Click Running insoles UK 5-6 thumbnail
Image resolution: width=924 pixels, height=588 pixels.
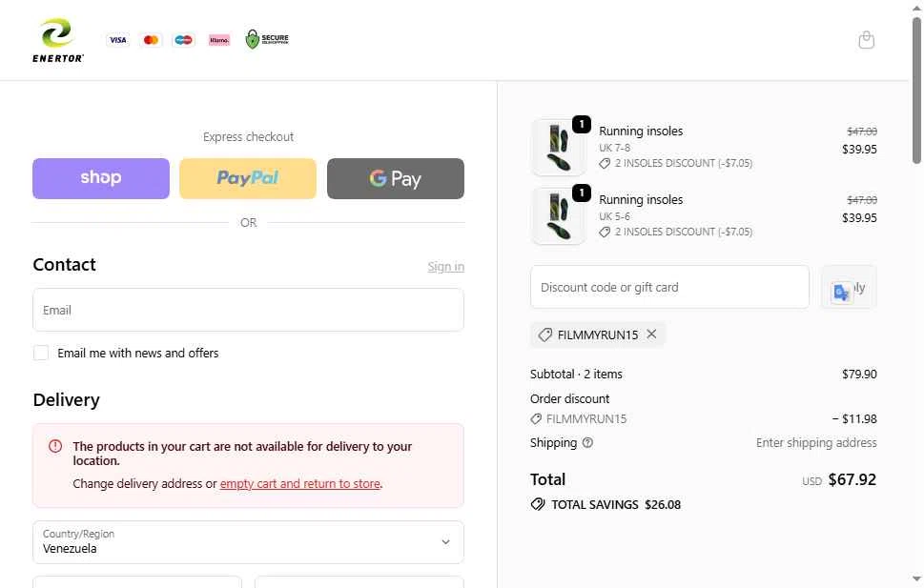pyautogui.click(x=558, y=215)
